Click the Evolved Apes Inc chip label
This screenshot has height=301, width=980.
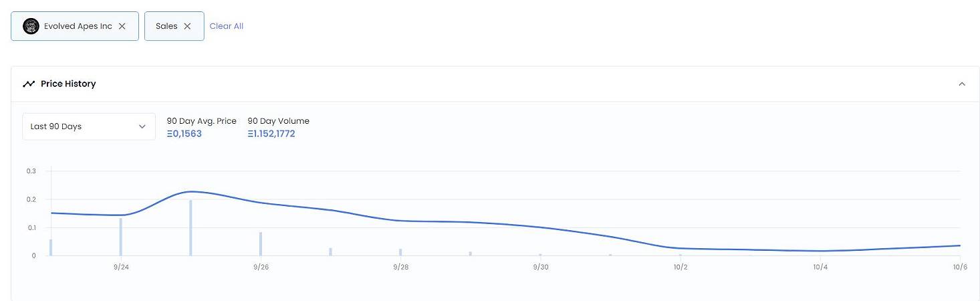tap(78, 26)
